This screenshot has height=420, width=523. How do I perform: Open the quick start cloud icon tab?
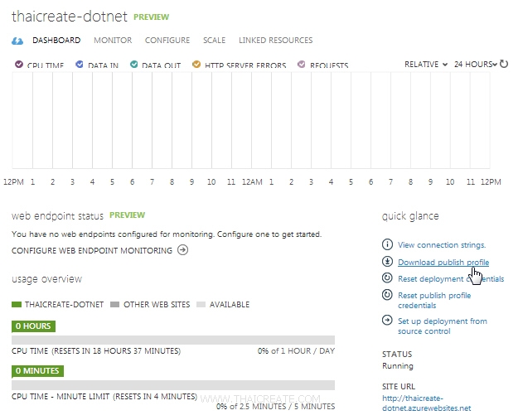(17, 41)
